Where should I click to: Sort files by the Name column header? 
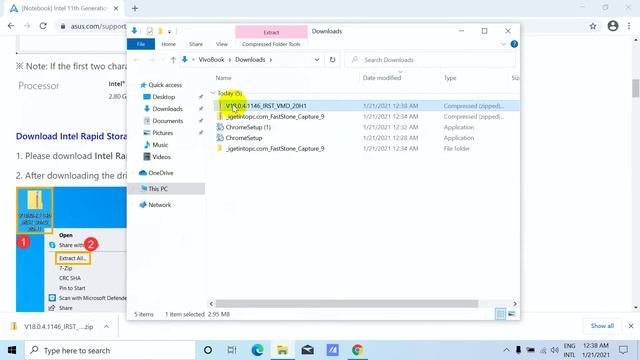(223, 78)
